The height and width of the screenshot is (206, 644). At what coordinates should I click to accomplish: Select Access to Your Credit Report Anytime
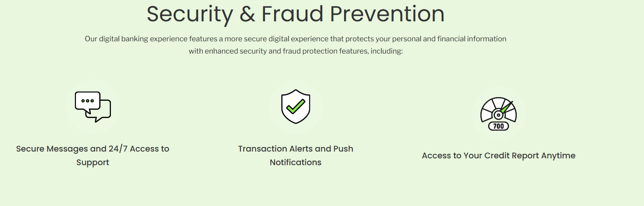coord(499,156)
